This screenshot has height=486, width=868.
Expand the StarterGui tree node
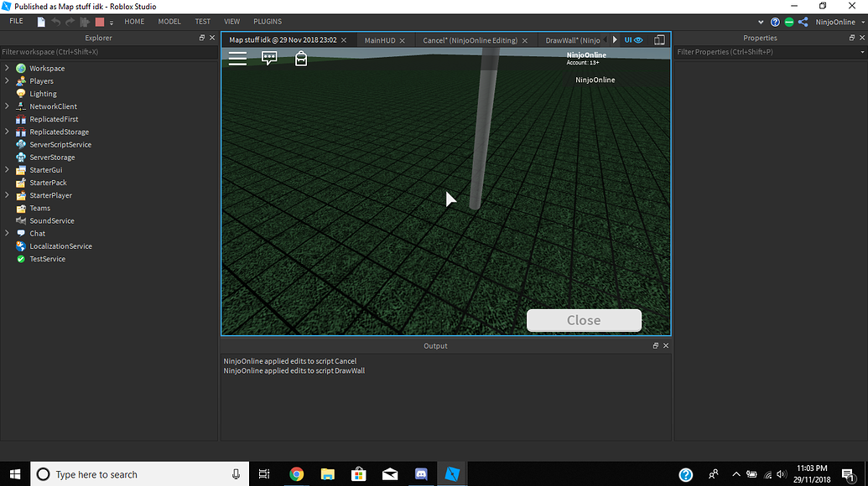[7, 170]
